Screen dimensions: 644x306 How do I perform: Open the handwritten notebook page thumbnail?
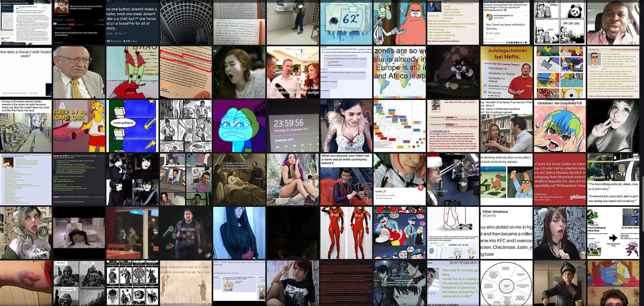[x=239, y=22]
